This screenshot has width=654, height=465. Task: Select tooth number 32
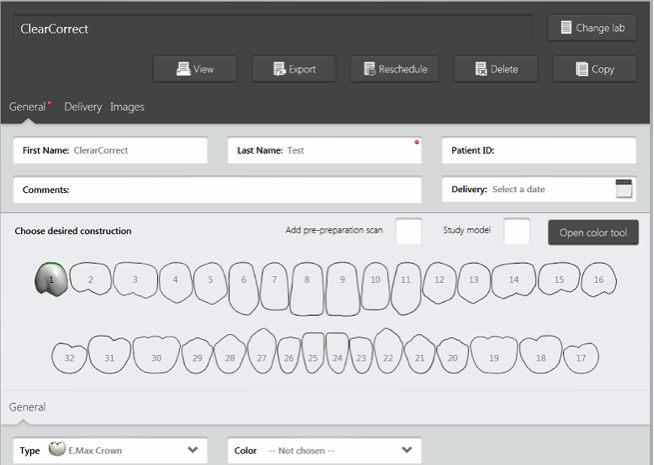pyautogui.click(x=69, y=358)
